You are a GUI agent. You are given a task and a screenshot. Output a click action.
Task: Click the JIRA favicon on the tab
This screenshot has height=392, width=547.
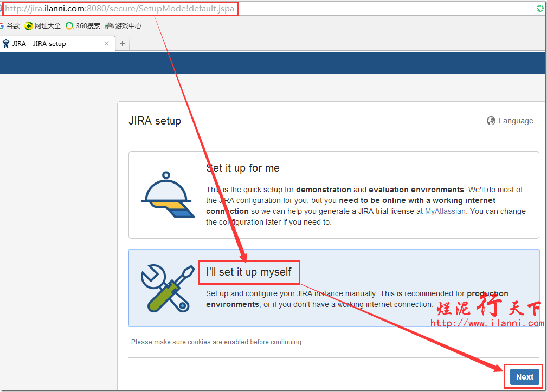[5, 43]
